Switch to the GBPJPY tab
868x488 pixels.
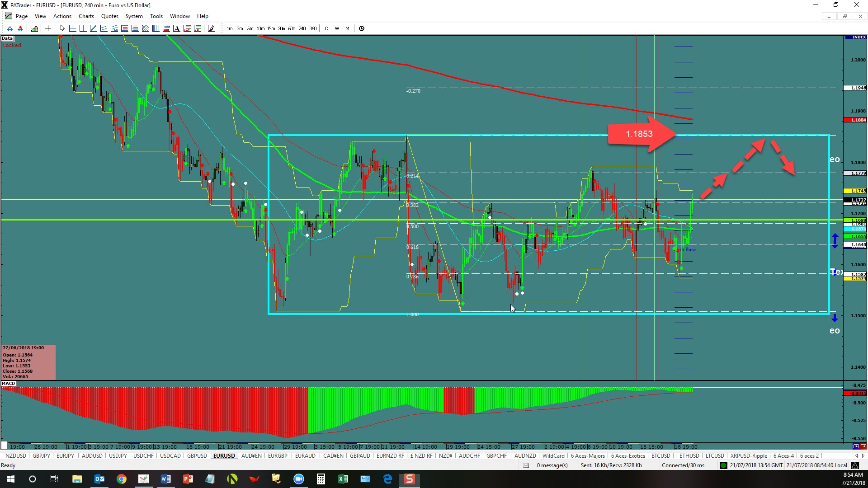pos(42,456)
